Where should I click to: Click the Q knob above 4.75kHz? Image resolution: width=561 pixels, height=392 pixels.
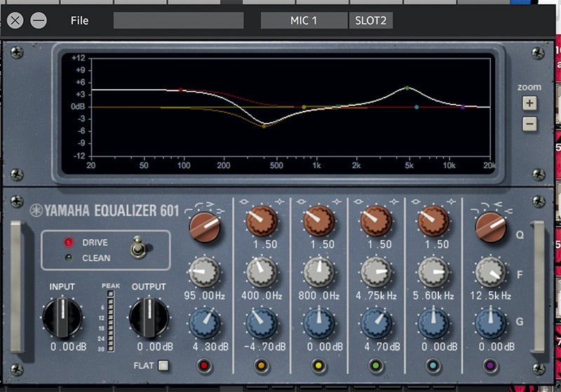376,221
